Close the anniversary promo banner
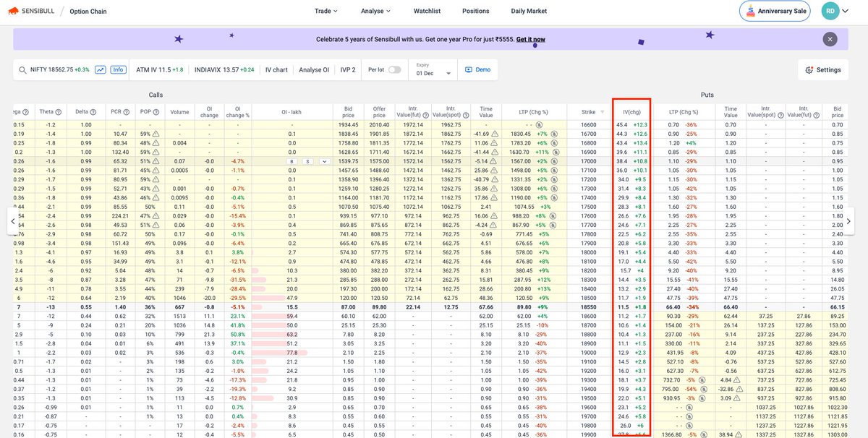Screen dimensions: 868x438 coord(830,39)
